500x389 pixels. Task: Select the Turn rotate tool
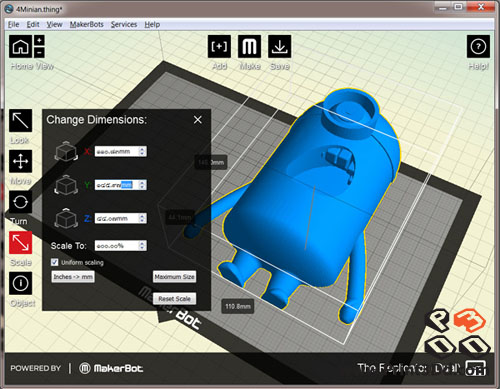click(x=21, y=202)
